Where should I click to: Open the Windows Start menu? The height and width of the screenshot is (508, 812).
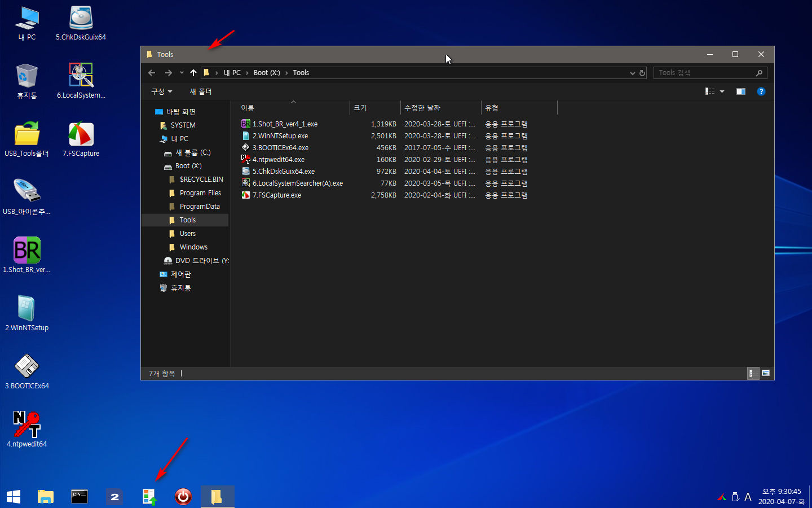coord(14,497)
